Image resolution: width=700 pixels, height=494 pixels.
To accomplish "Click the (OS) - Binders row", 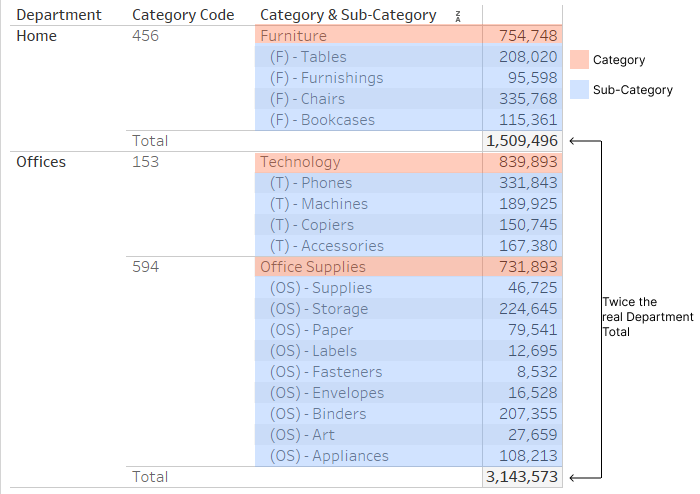I will click(408, 414).
